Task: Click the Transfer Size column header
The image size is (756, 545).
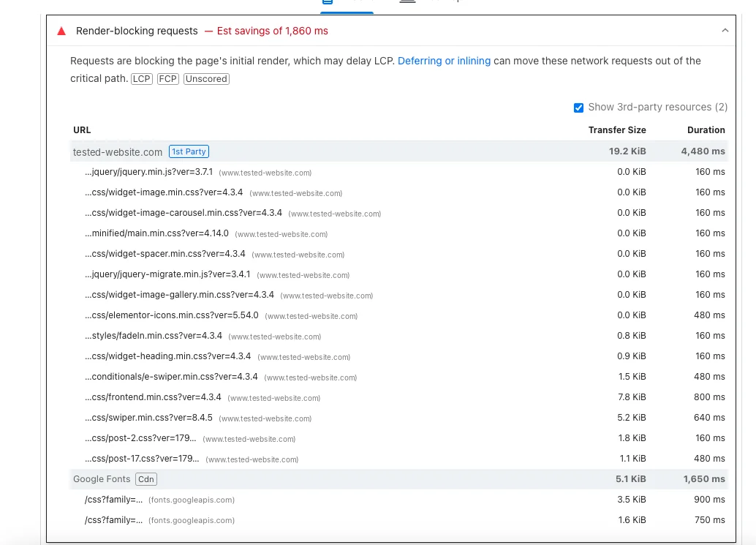Action: pos(617,129)
